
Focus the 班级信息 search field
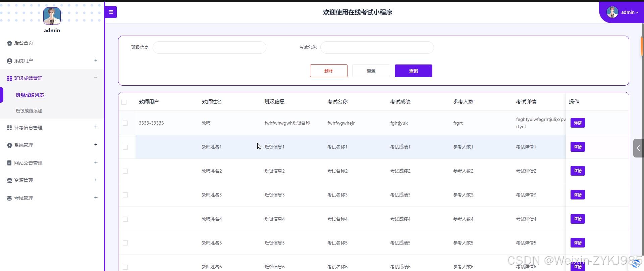pyautogui.click(x=209, y=47)
